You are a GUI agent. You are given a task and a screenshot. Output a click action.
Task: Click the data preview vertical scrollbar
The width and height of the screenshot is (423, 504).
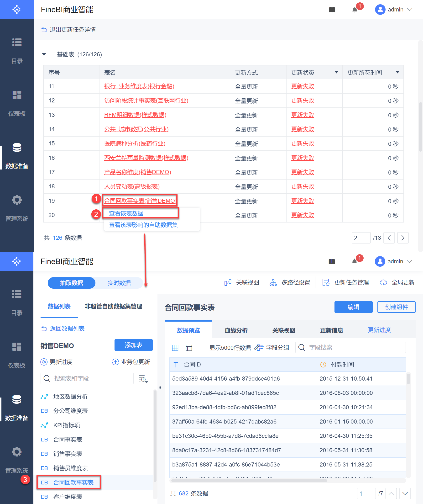point(408,379)
